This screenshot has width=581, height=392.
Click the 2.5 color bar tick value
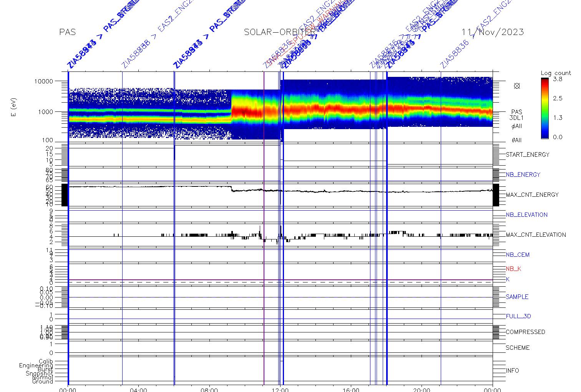558,98
